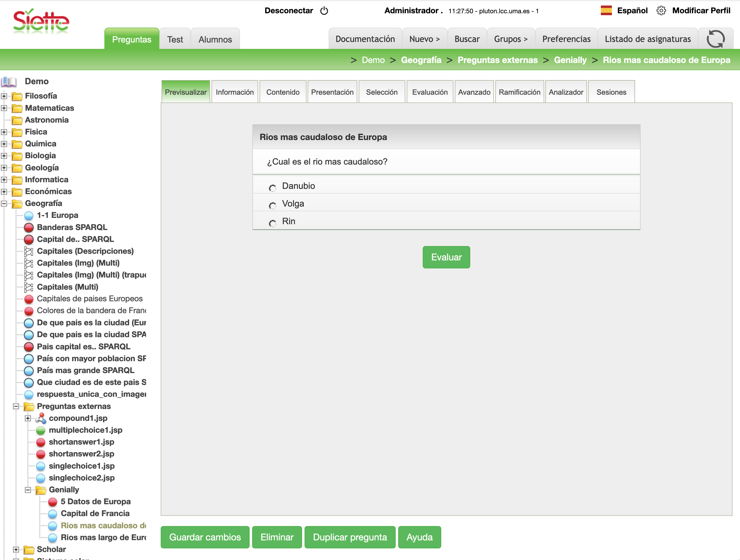Expand the Filosofía folder
Image resolution: width=740 pixels, height=560 pixels.
(4, 96)
